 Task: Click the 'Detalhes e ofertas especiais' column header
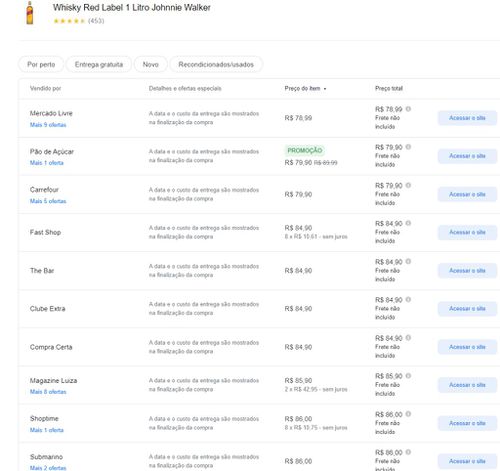pyautogui.click(x=185, y=88)
